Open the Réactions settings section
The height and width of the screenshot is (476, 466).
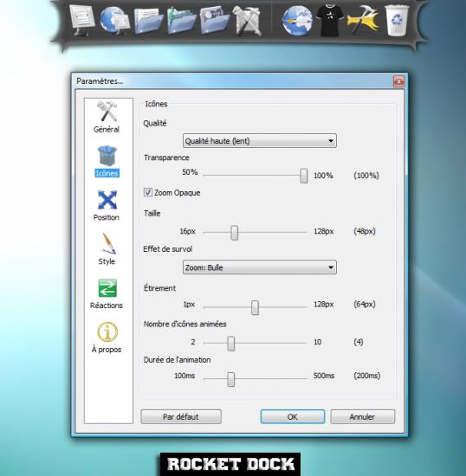click(107, 293)
